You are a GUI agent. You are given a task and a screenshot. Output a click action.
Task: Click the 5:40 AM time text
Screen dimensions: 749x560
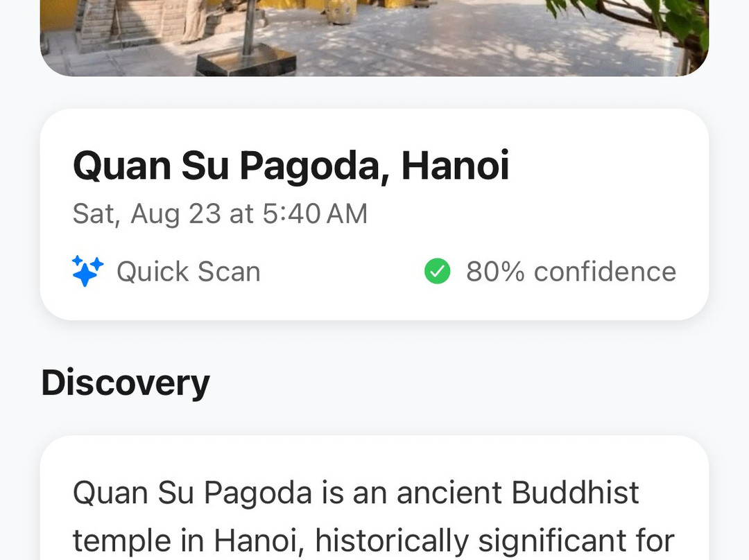tap(315, 213)
